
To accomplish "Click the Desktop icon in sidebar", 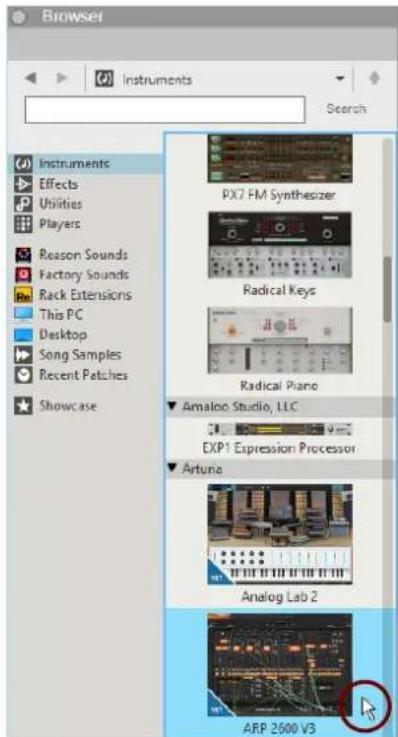I will pyautogui.click(x=23, y=335).
